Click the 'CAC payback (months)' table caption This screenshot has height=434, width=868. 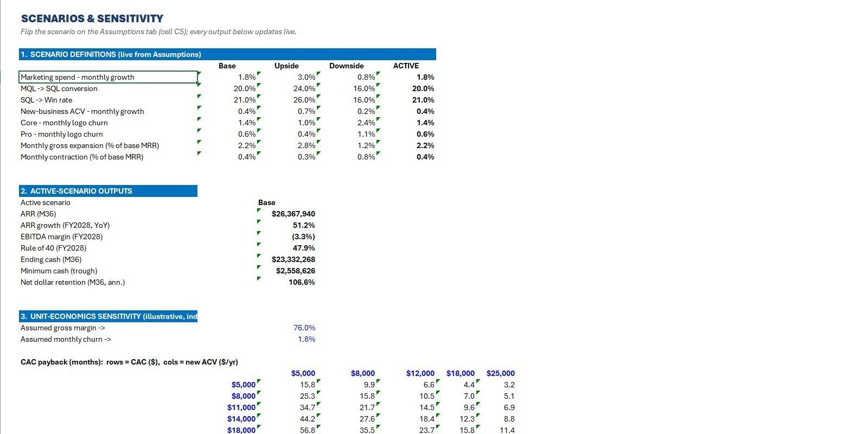pos(129,362)
